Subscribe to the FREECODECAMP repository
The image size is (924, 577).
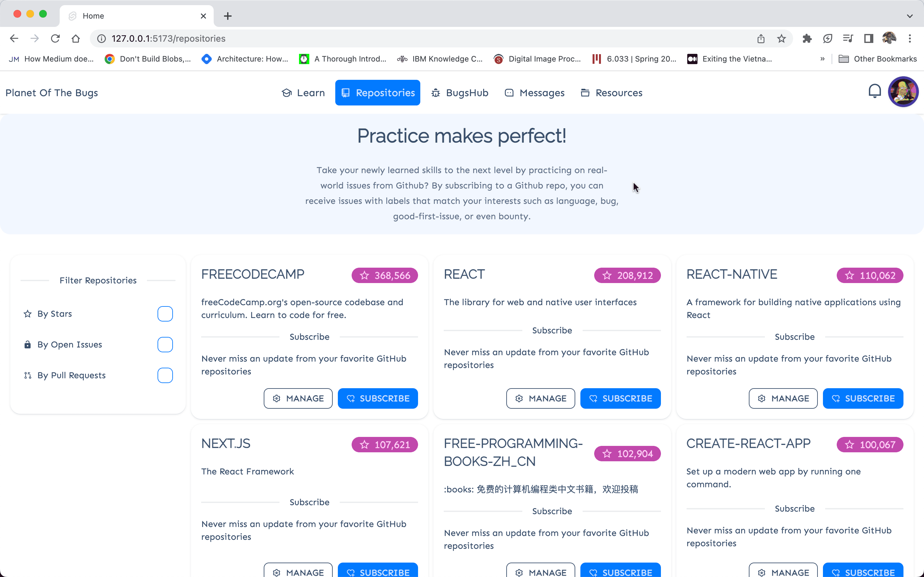tap(378, 398)
